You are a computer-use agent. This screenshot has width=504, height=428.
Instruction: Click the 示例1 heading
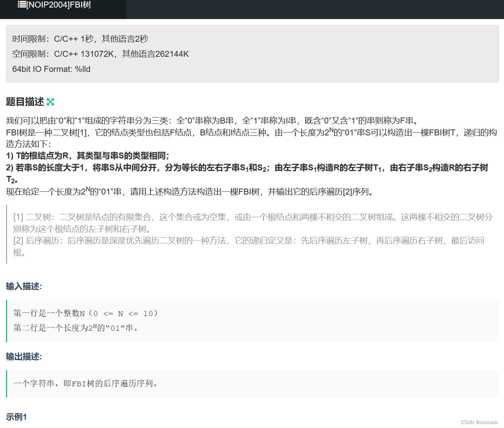point(16,417)
